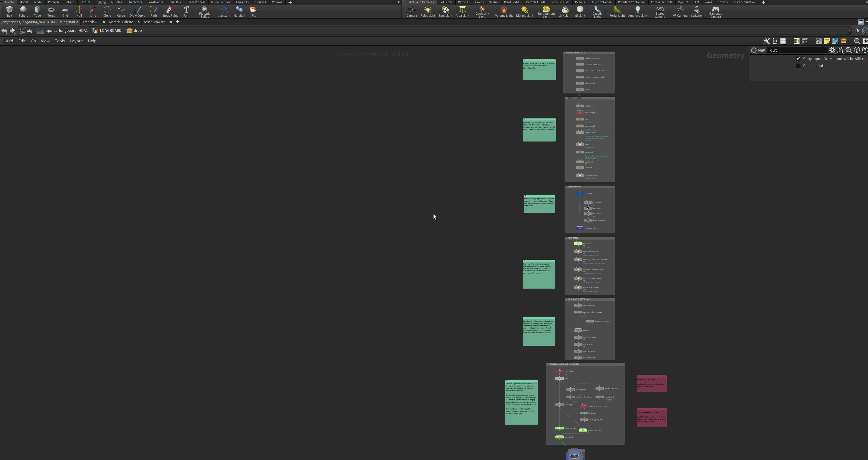Viewport: 868px width, 460px height.
Task: Open the Null operator type menu
Action: point(754,50)
